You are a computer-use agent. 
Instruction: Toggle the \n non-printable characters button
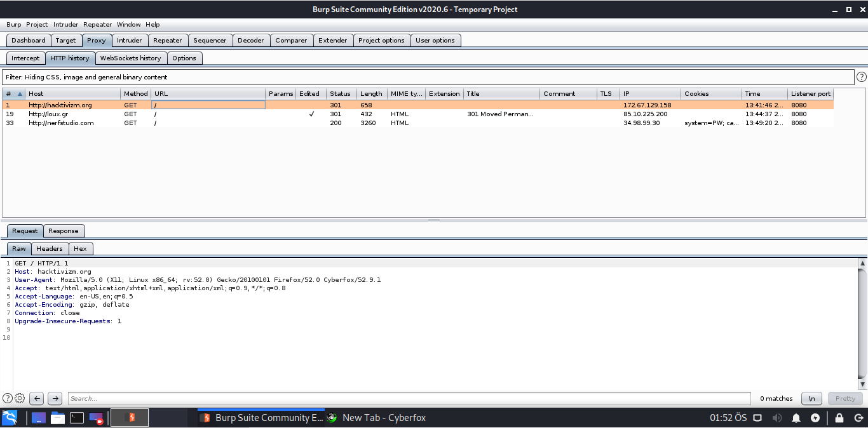click(811, 398)
